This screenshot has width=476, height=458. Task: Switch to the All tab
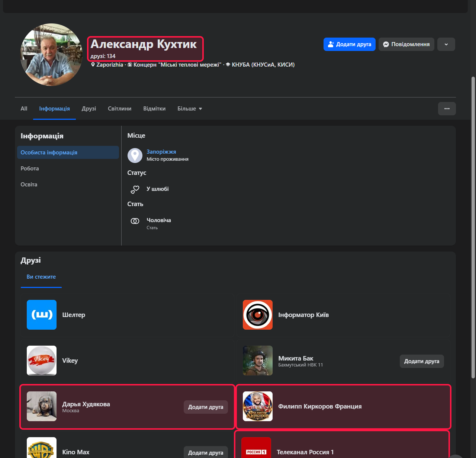click(x=24, y=109)
